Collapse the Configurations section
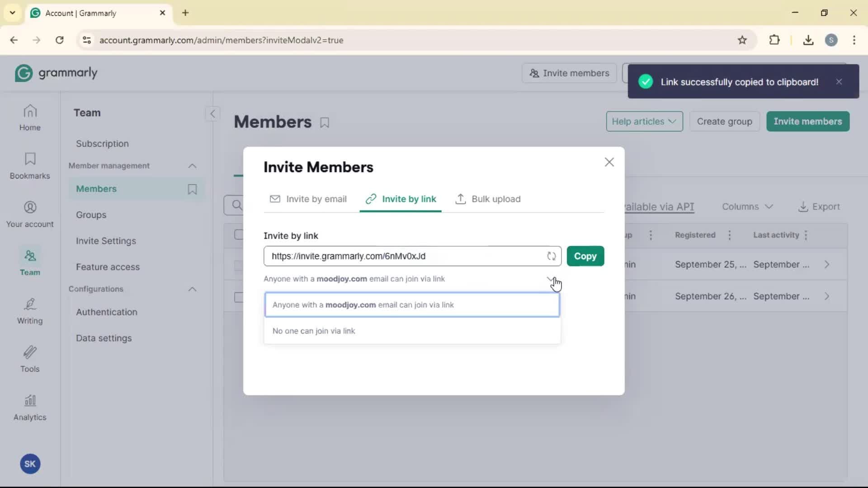 [x=192, y=289]
